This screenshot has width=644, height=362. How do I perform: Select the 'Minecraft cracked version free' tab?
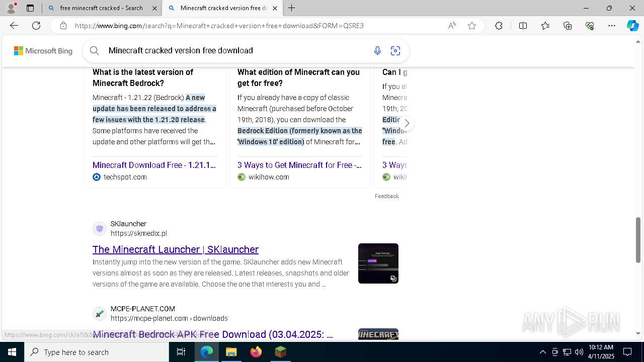(223, 8)
